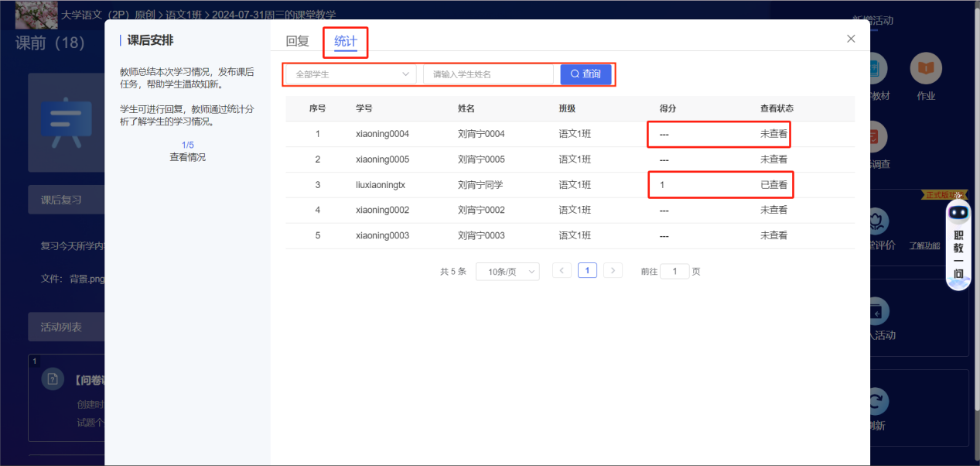Click the 作业 homework icon
This screenshot has height=466, width=980.
925,70
